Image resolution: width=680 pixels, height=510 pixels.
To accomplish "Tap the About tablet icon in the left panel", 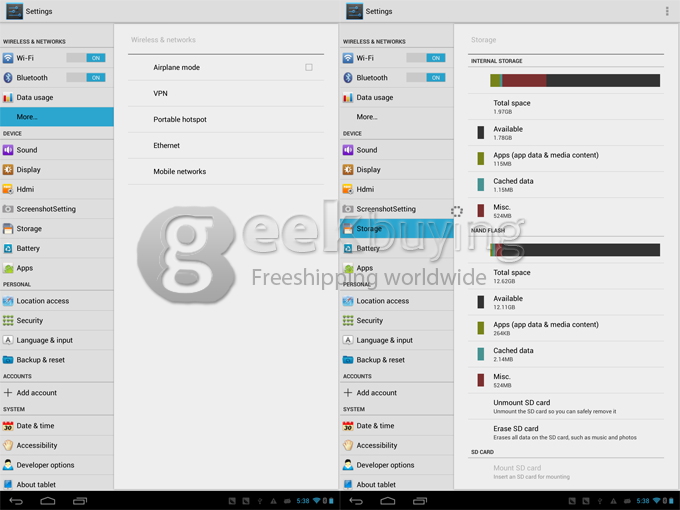I will (8, 484).
